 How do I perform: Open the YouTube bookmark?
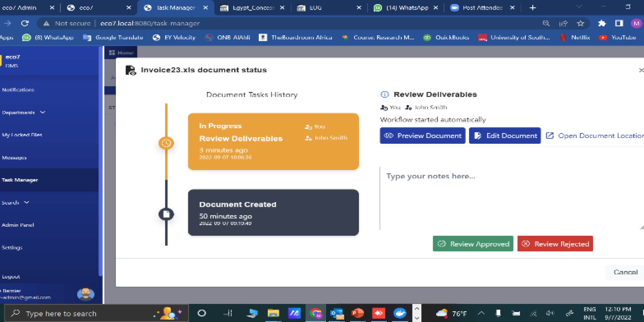(x=618, y=38)
